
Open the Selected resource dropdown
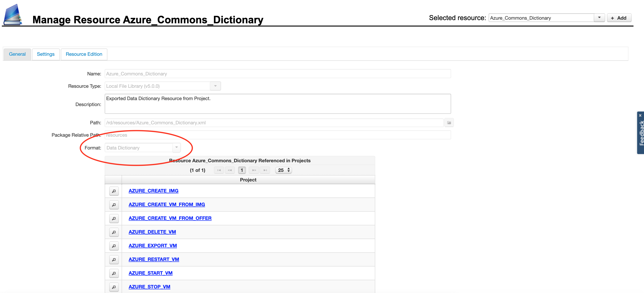tap(599, 18)
